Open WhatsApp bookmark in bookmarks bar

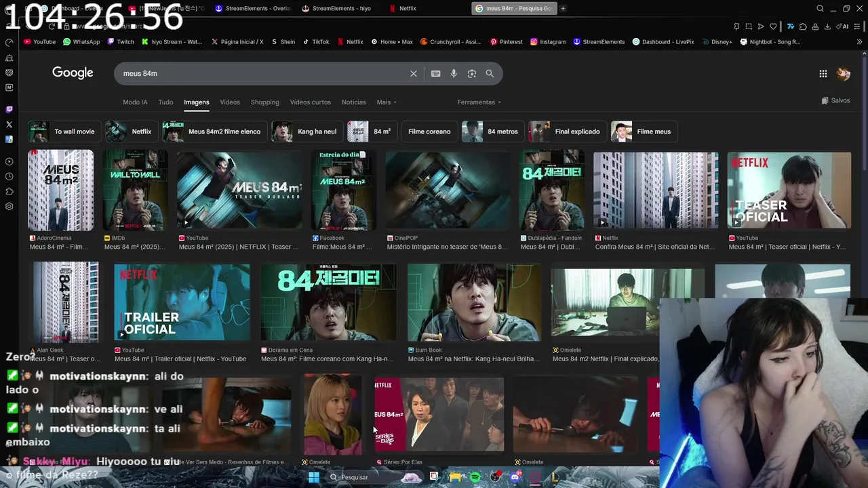(81, 42)
